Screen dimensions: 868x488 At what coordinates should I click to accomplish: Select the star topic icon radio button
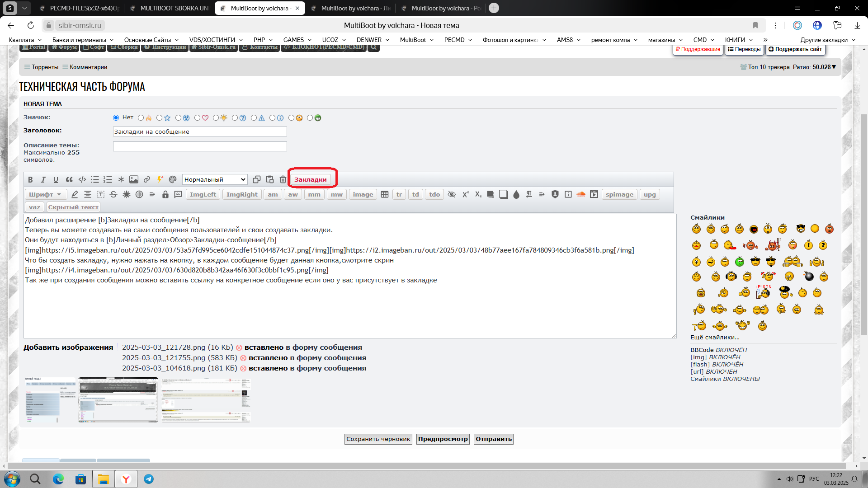159,118
